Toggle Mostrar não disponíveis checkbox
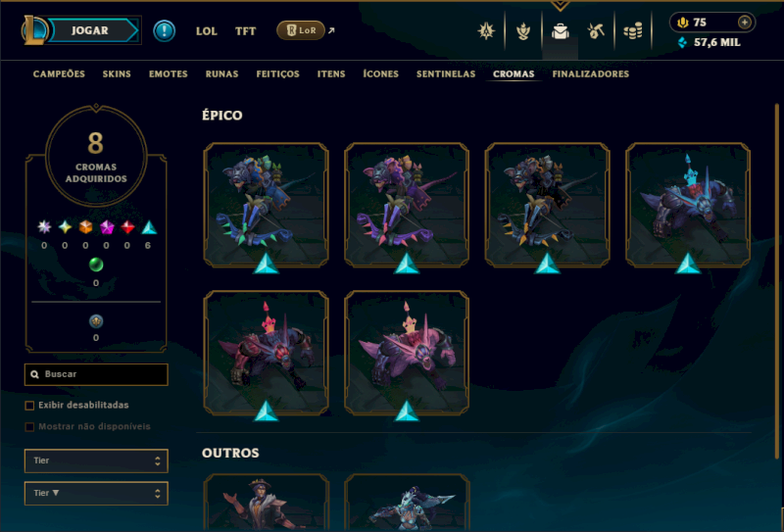Image resolution: width=784 pixels, height=532 pixels. click(x=29, y=427)
